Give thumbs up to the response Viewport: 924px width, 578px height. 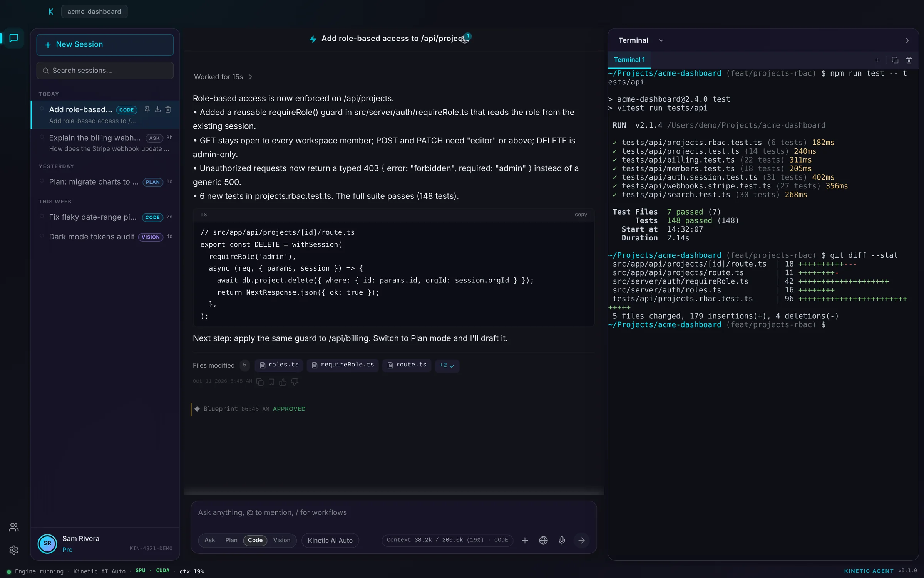[x=283, y=382]
